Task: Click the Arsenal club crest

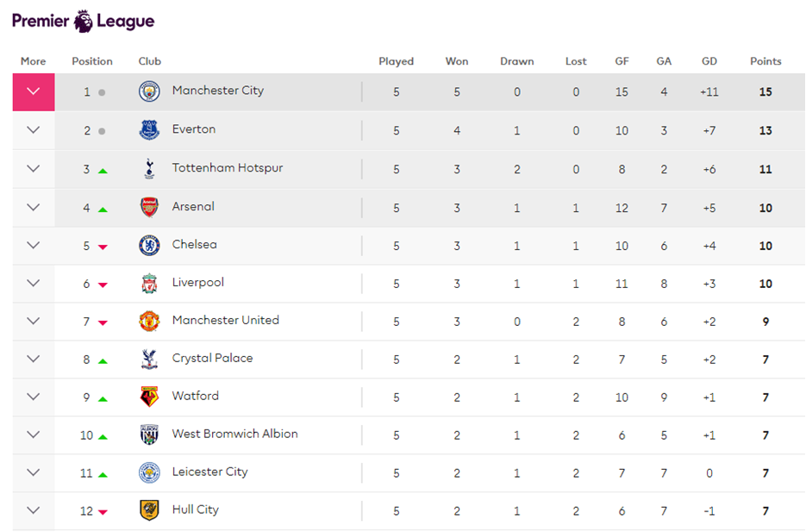Action: point(150,207)
